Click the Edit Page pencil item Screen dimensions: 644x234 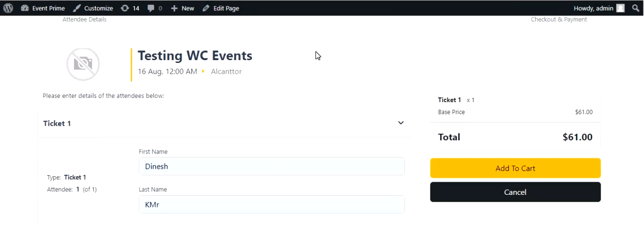(221, 8)
